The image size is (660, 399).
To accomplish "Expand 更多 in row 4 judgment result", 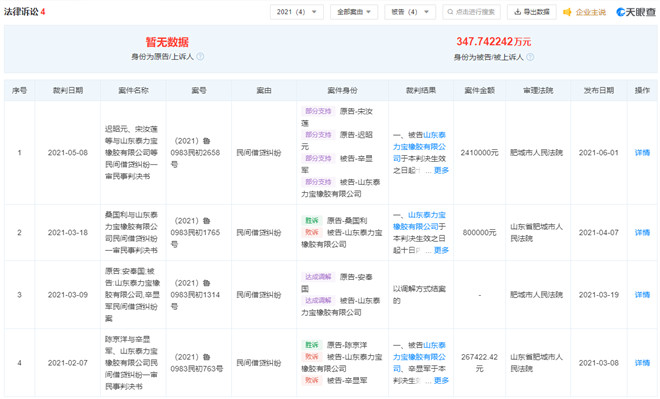I will coord(441,380).
